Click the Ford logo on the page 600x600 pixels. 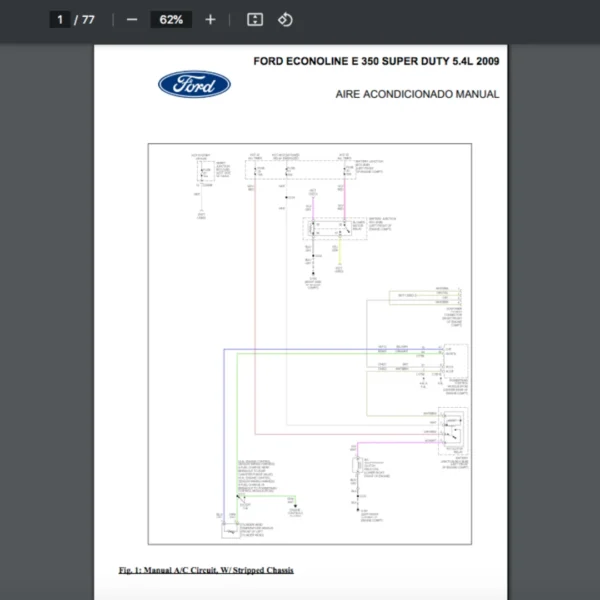click(194, 84)
